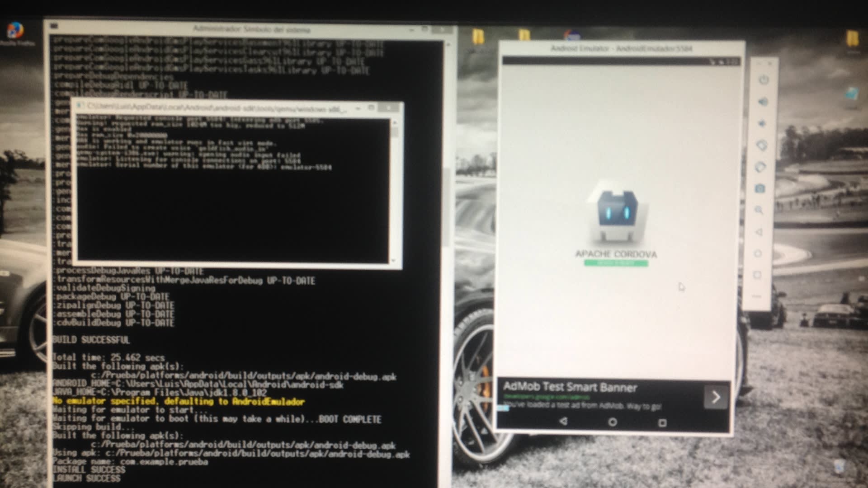Click the emulator sidebar home circle

(x=758, y=253)
